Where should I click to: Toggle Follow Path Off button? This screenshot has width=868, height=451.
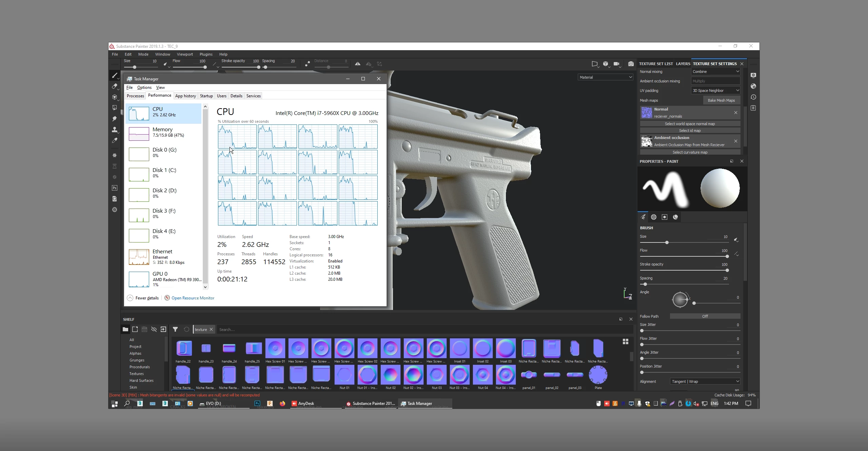[705, 316]
